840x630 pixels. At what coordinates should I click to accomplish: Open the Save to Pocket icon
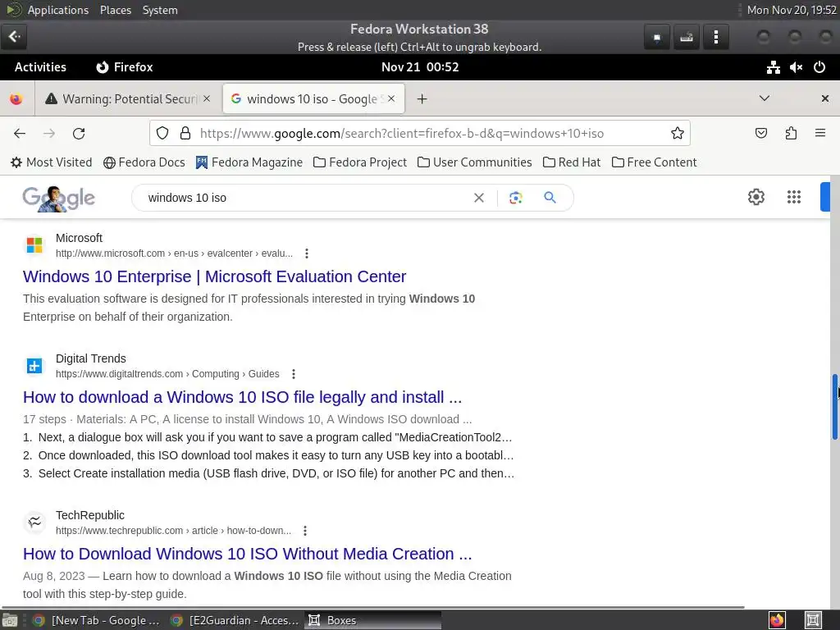point(760,133)
